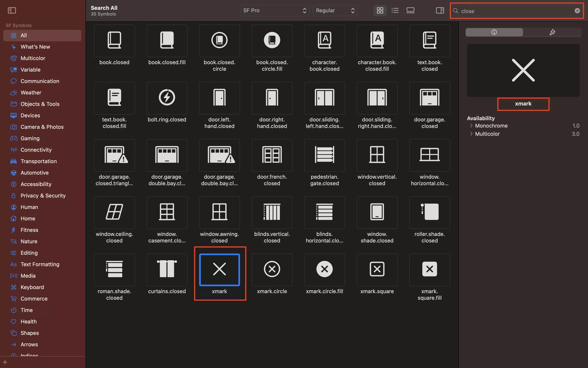
Task: Switch to grid view layout
Action: (x=380, y=10)
